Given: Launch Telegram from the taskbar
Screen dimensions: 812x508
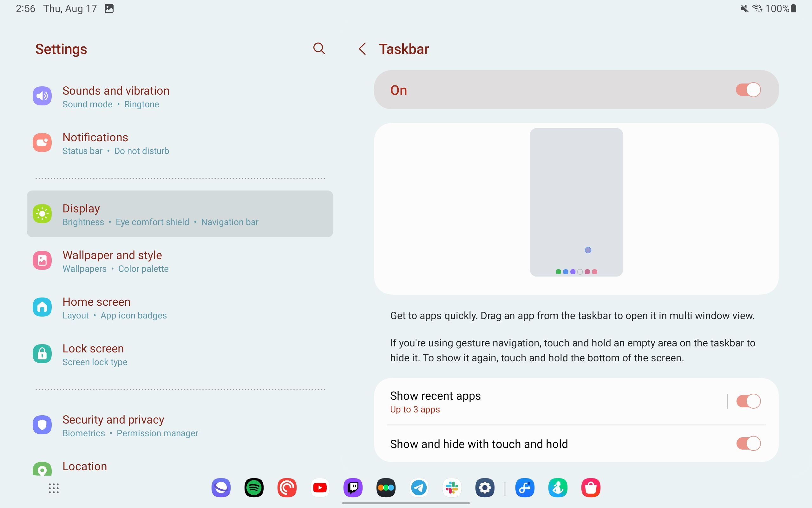Looking at the screenshot, I should [419, 487].
